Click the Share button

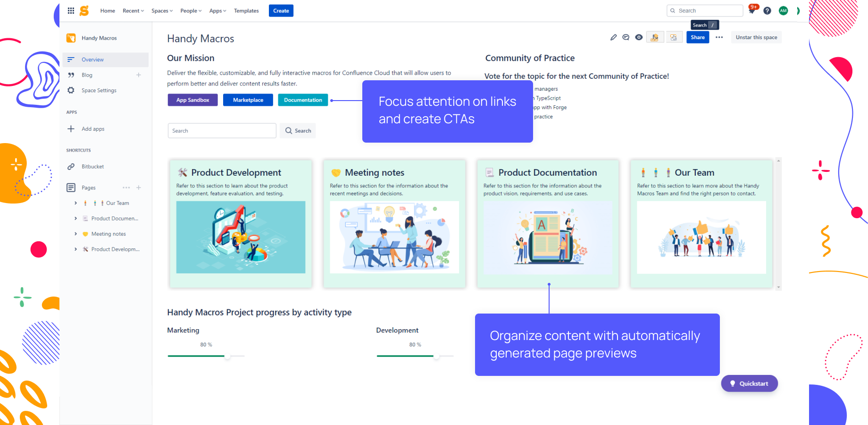pyautogui.click(x=698, y=37)
